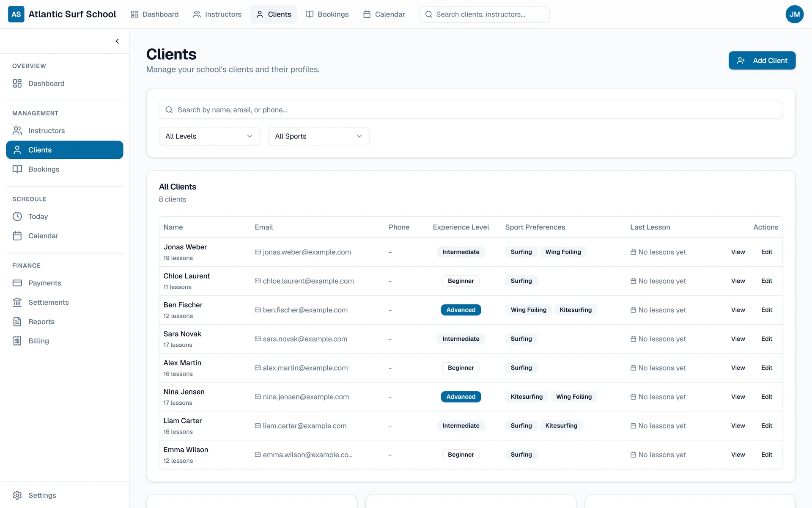Click Liam Carter's Kitesurfing tag
The height and width of the screenshot is (508, 812).
pyautogui.click(x=561, y=425)
